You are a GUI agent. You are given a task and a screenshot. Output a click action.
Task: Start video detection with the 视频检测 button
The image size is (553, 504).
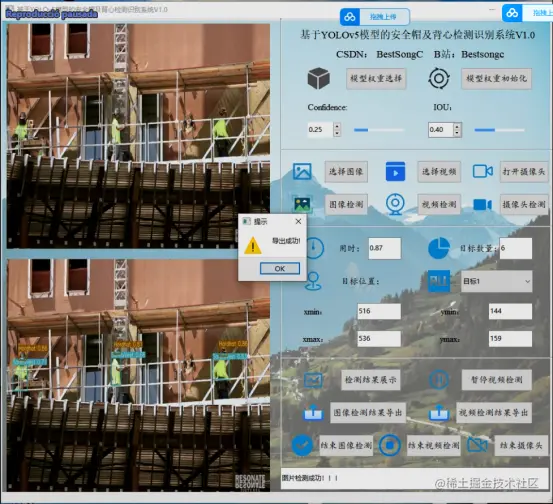439,204
